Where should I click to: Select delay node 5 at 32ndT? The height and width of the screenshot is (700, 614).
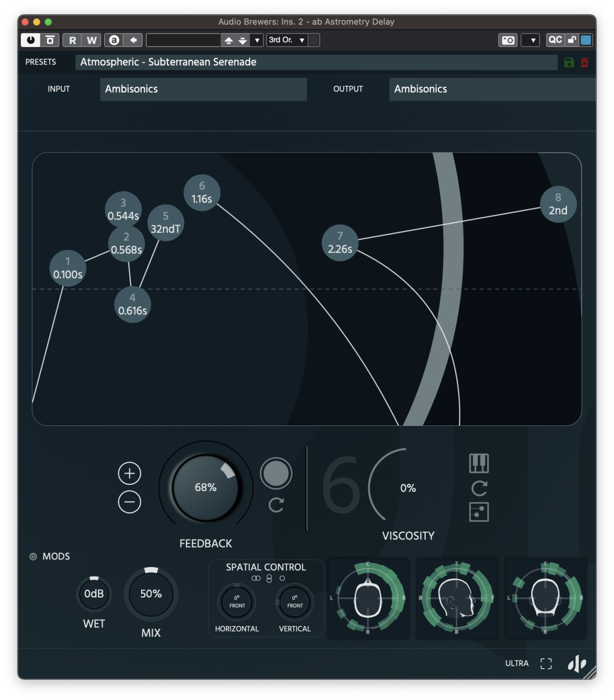165,222
